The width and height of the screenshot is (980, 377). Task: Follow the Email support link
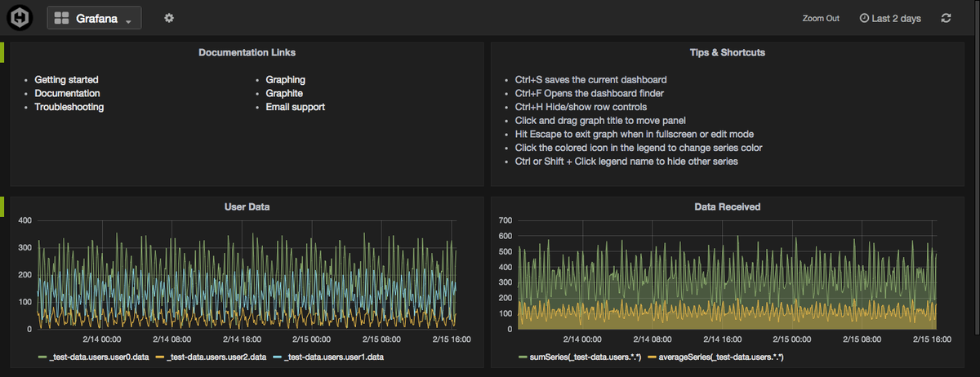pyautogui.click(x=295, y=107)
